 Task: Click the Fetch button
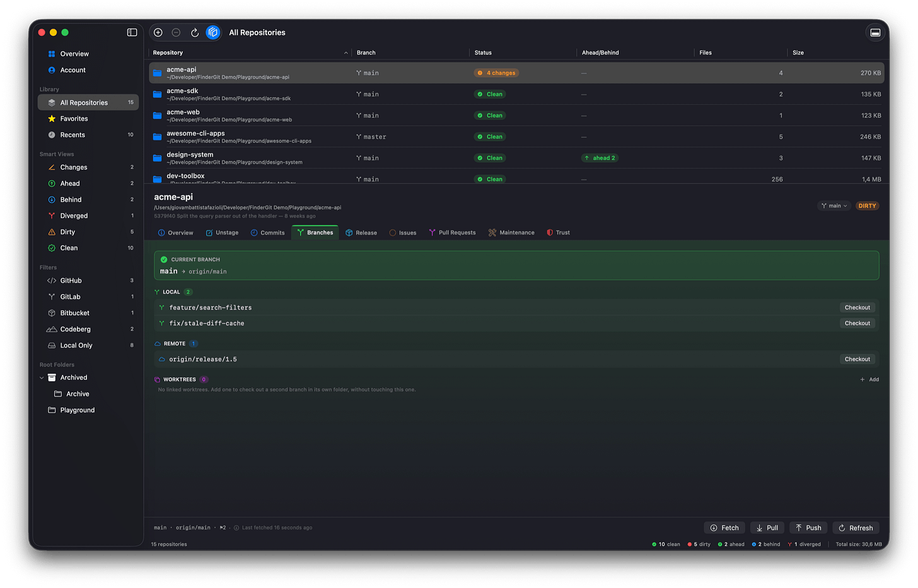pyautogui.click(x=724, y=528)
